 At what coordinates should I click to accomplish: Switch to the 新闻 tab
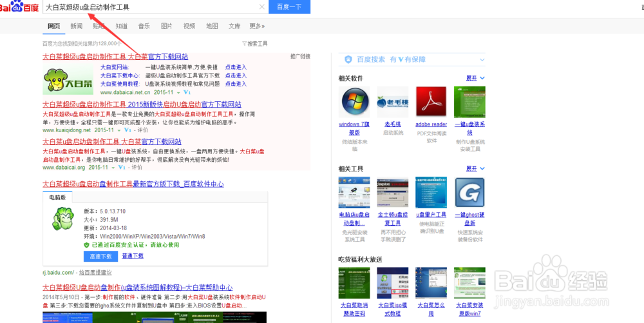pos(77,26)
